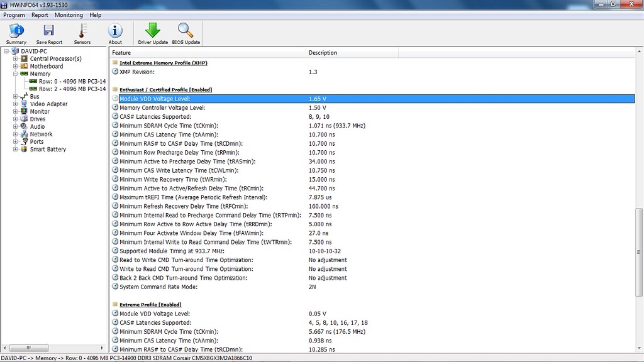644x362 pixels.
Task: Click the status bar memory path text
Action: 126,358
